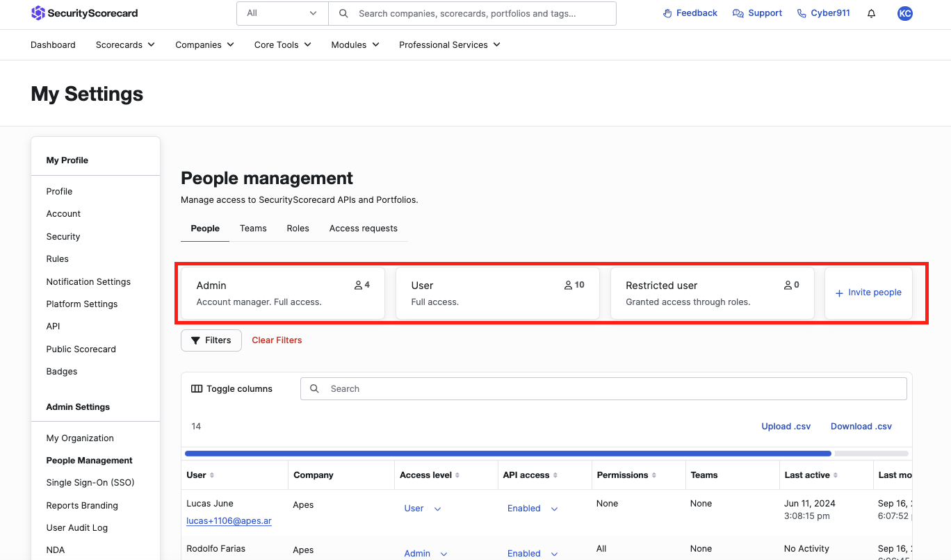This screenshot has width=951, height=560.
Task: Open notifications bell icon
Action: click(x=871, y=13)
